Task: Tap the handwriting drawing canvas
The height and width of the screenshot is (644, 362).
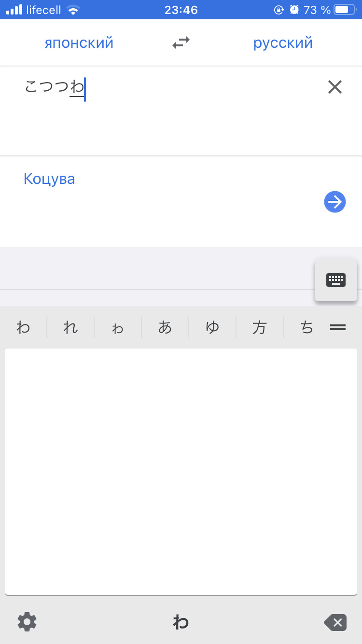Action: click(181, 471)
